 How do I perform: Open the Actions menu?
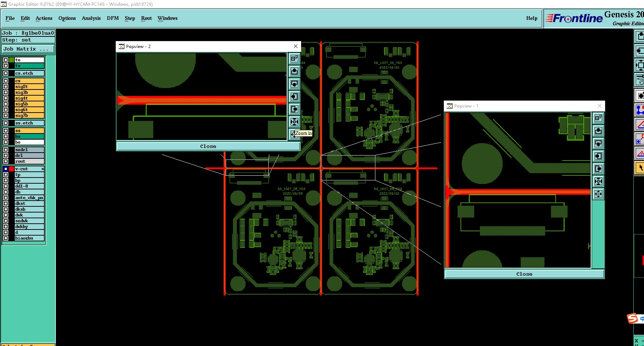(x=44, y=18)
